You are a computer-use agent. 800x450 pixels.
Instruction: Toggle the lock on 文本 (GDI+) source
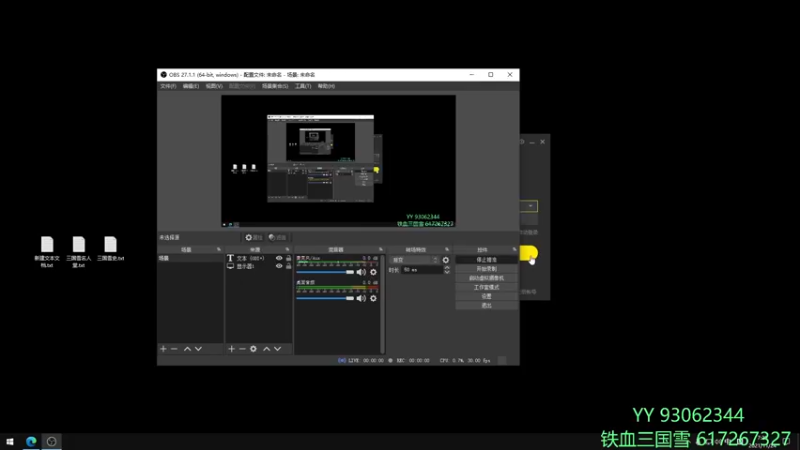coord(289,258)
